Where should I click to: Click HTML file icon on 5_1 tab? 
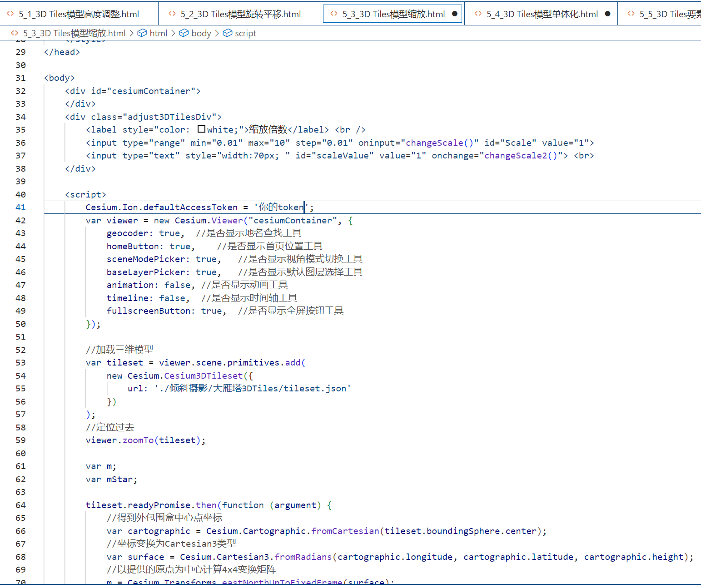point(10,14)
